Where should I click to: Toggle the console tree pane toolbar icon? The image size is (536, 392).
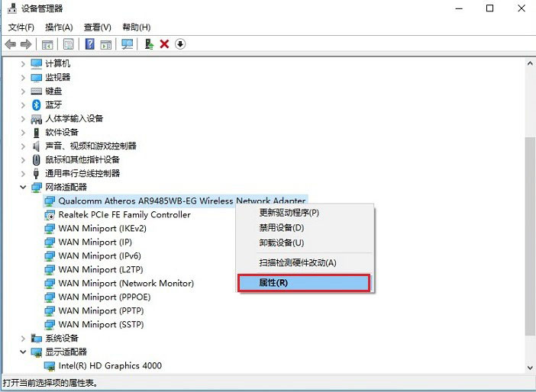47,44
